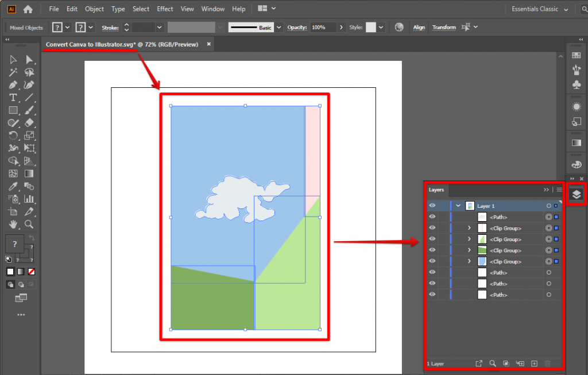The width and height of the screenshot is (588, 375).
Task: Toggle visibility of the bottom Path sublayer
Action: click(x=432, y=295)
